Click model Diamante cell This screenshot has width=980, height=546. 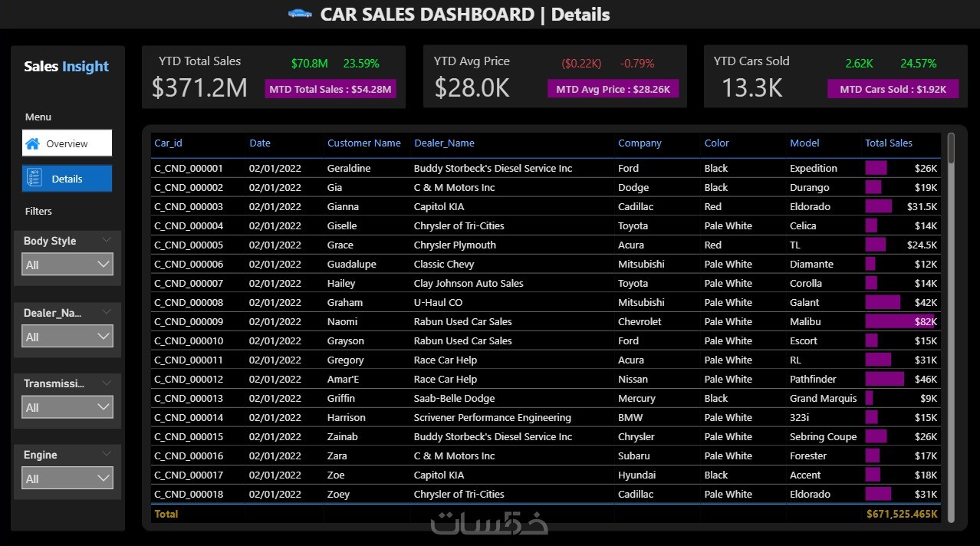(811, 264)
